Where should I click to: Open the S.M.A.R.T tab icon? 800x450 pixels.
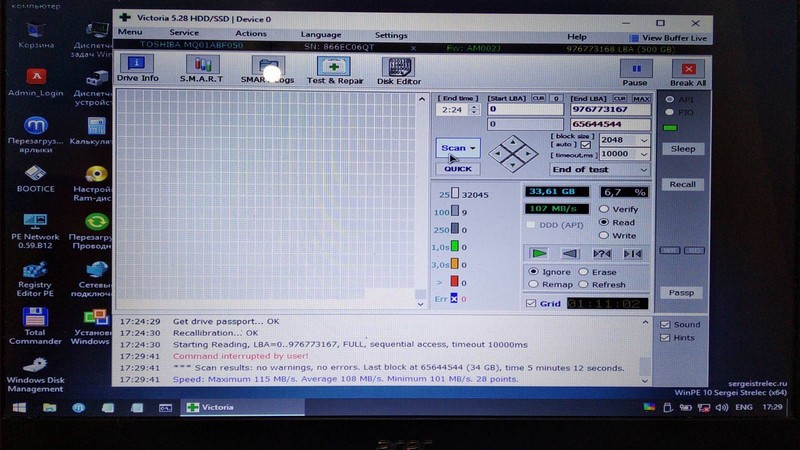pyautogui.click(x=200, y=68)
